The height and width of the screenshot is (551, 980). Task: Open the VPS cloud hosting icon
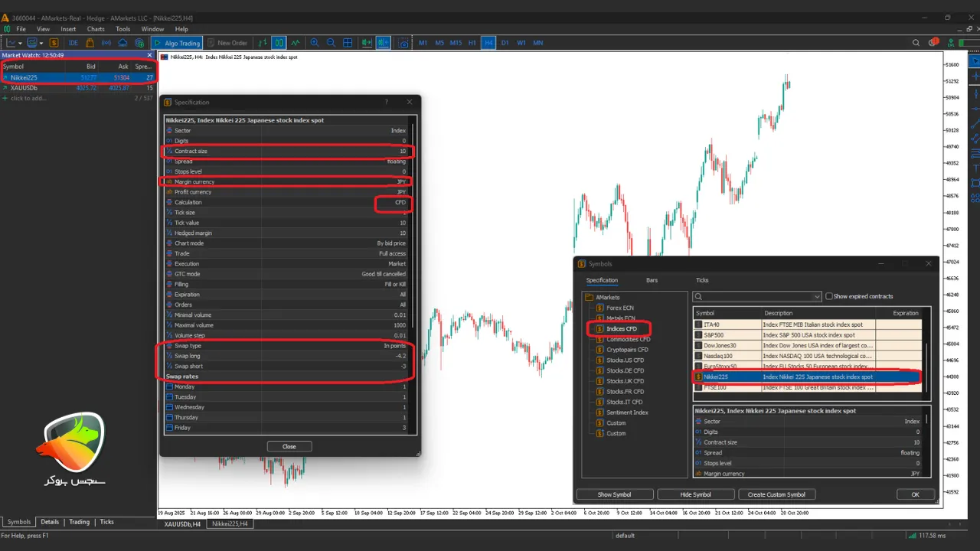point(122,43)
